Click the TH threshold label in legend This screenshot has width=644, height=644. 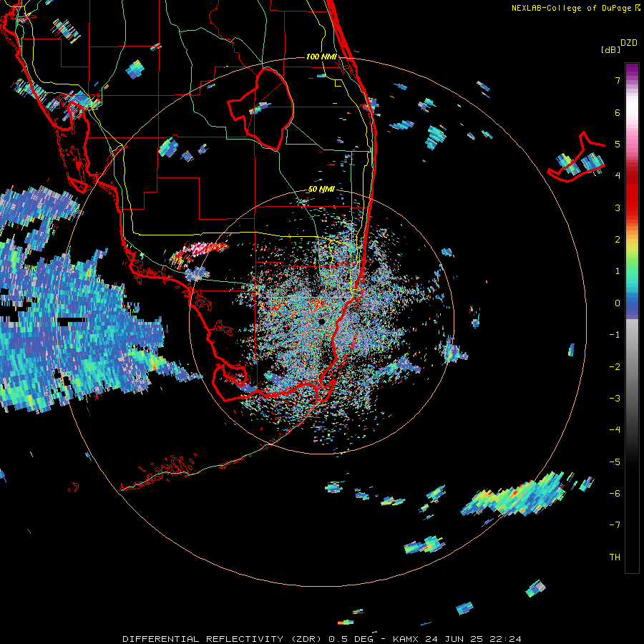click(x=615, y=557)
